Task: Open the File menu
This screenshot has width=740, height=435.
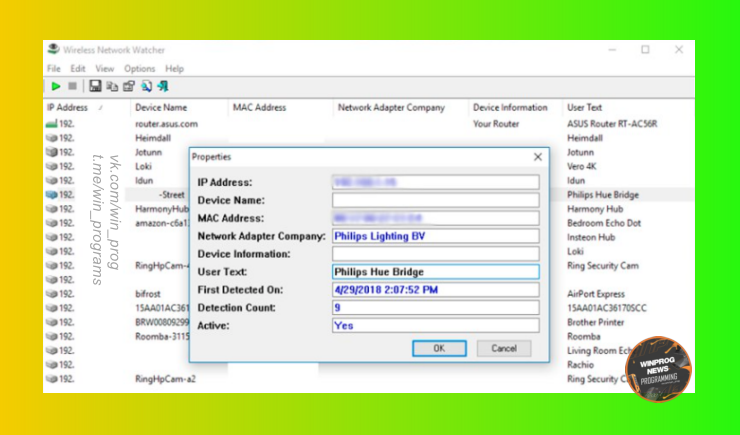Action: (53, 69)
